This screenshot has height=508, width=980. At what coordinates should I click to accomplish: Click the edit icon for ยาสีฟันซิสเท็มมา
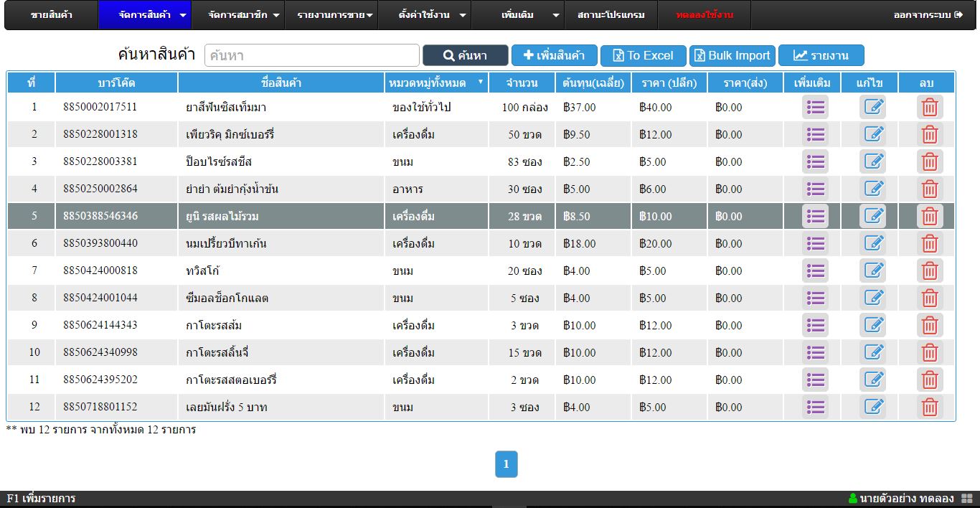point(872,108)
